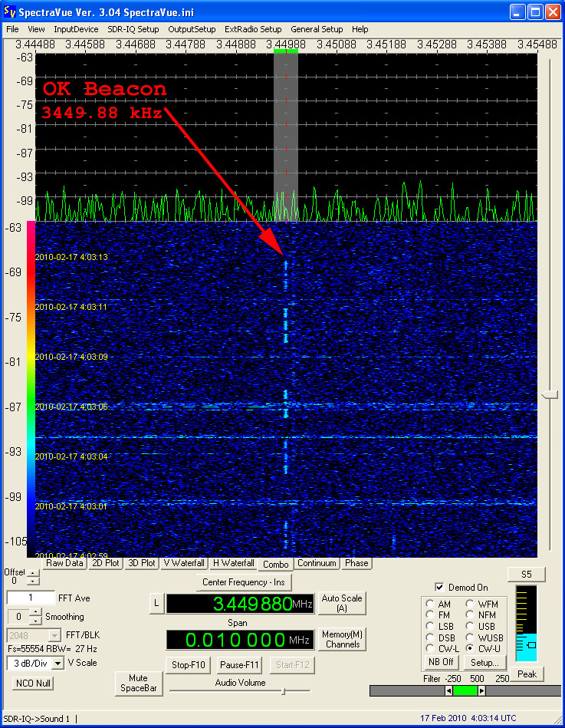Screen dimensions: 565x728
Task: Open the InputDevice menu
Action: tap(76, 29)
